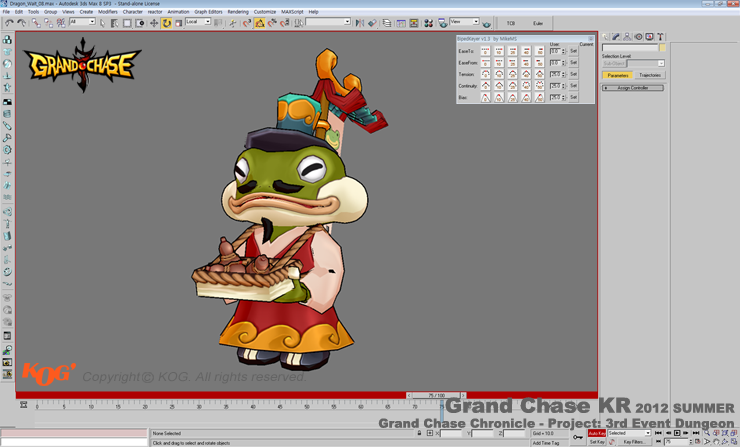740x447 pixels.
Task: Open the Local reference coordinate dropdown
Action: tap(197, 22)
